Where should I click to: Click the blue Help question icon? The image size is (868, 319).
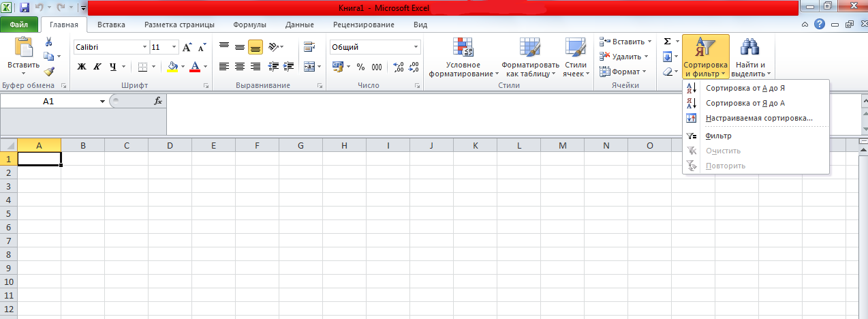tap(820, 24)
